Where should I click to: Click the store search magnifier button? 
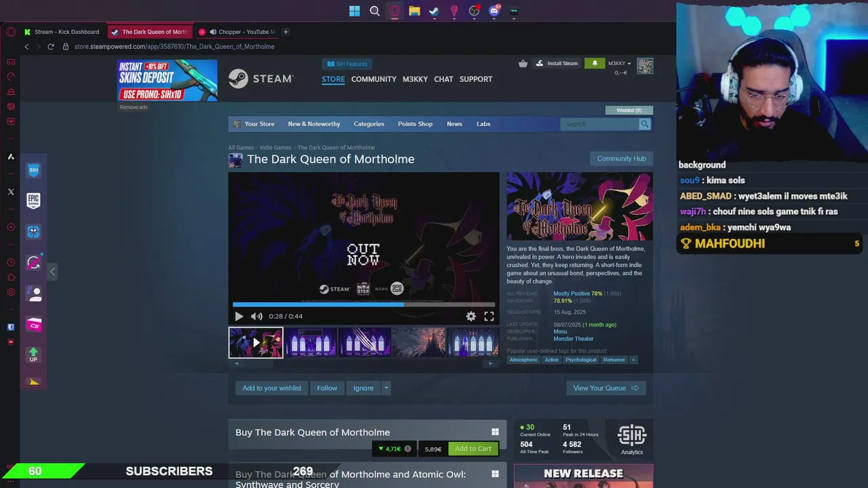pos(644,124)
